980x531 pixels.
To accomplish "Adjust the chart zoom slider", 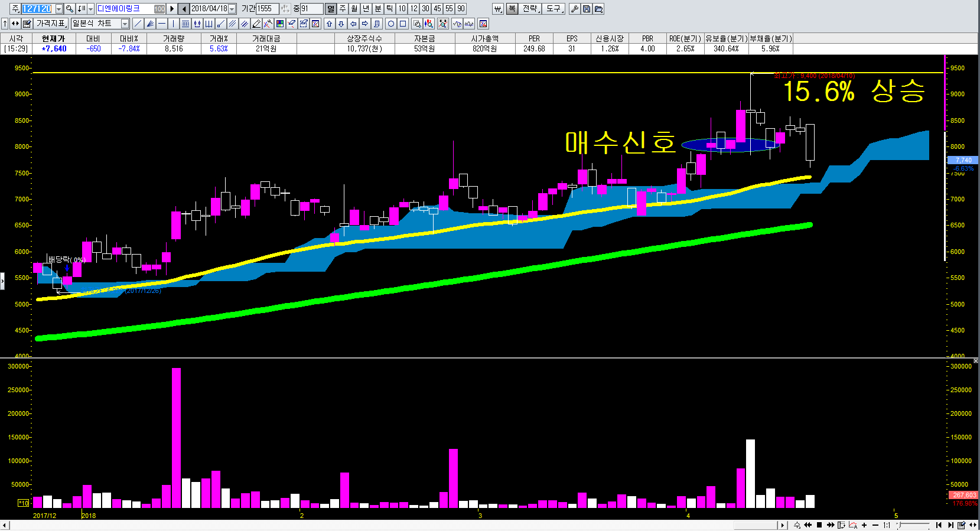I will [914, 525].
